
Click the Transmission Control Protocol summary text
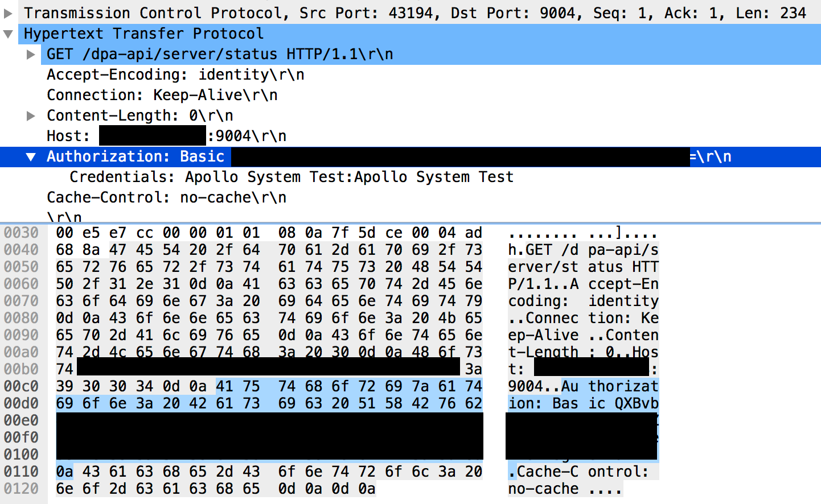click(x=414, y=13)
